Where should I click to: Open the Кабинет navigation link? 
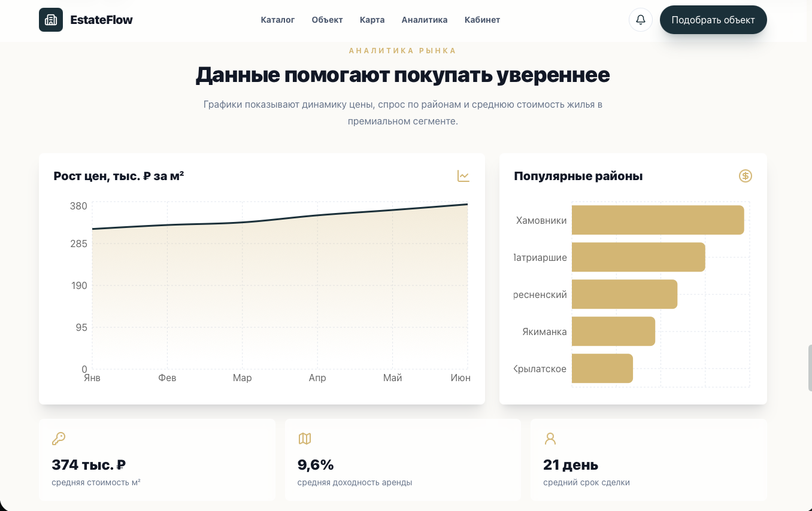[x=482, y=20]
